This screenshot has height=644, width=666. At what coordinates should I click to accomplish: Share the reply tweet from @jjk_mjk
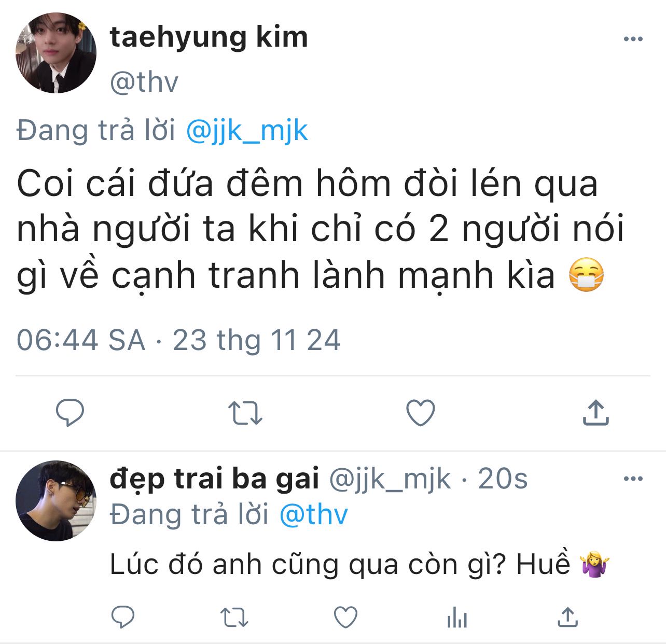pos(567,617)
